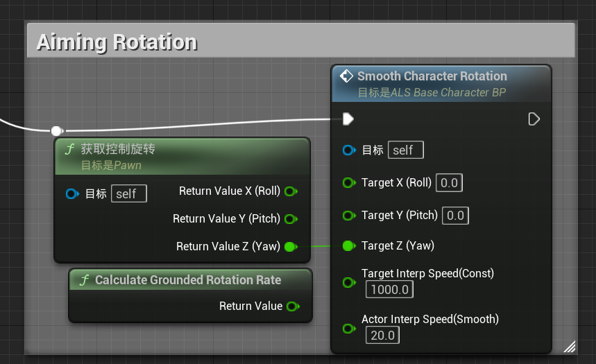Click the blue target pin on Smooth Character Rotation
This screenshot has width=596, height=364.
pyautogui.click(x=349, y=150)
